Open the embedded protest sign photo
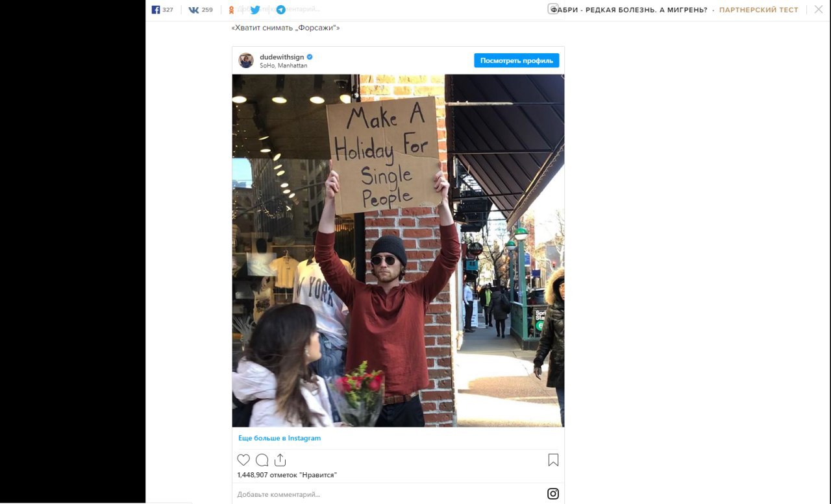The height and width of the screenshot is (504, 831). click(x=398, y=250)
